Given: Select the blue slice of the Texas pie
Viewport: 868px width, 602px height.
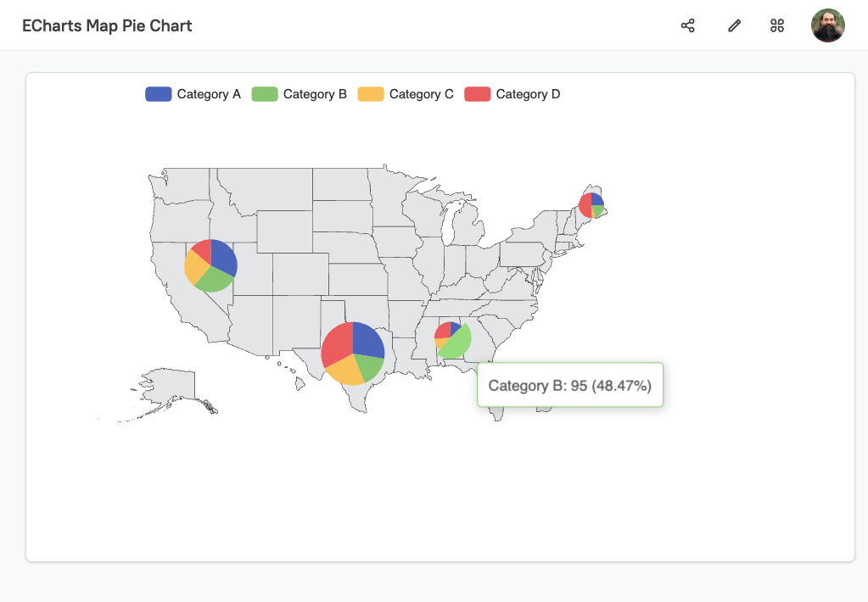Looking at the screenshot, I should point(367,339).
